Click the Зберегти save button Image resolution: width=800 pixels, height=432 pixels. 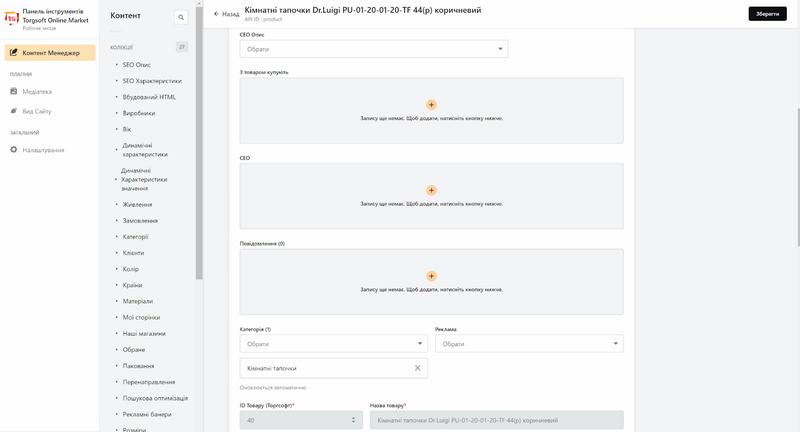coord(767,14)
